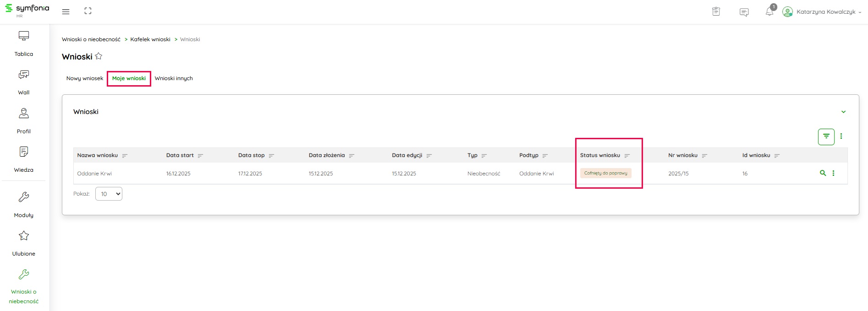Open row actions three-dot menu
This screenshot has width=868, height=311.
pos(833,173)
